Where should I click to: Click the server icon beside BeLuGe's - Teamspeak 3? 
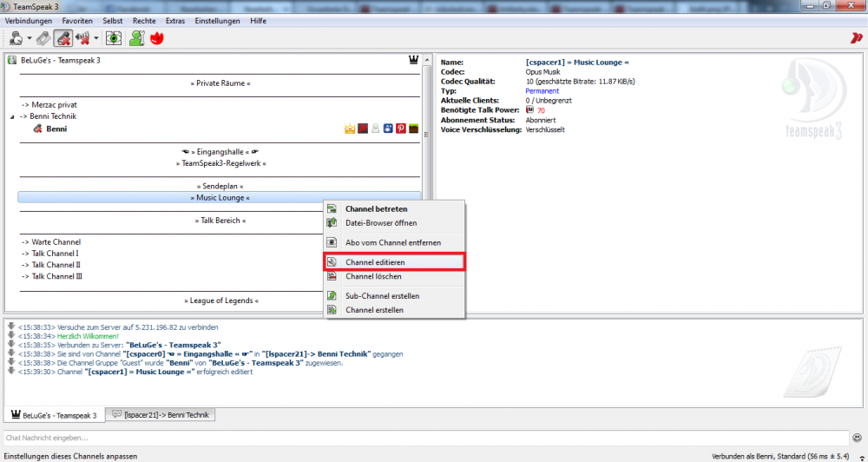pyautogui.click(x=11, y=61)
